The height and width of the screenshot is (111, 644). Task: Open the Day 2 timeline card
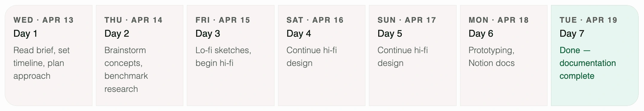[140, 55]
